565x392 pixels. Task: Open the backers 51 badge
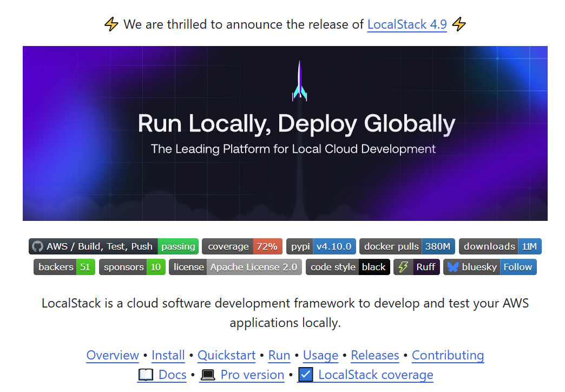[64, 267]
